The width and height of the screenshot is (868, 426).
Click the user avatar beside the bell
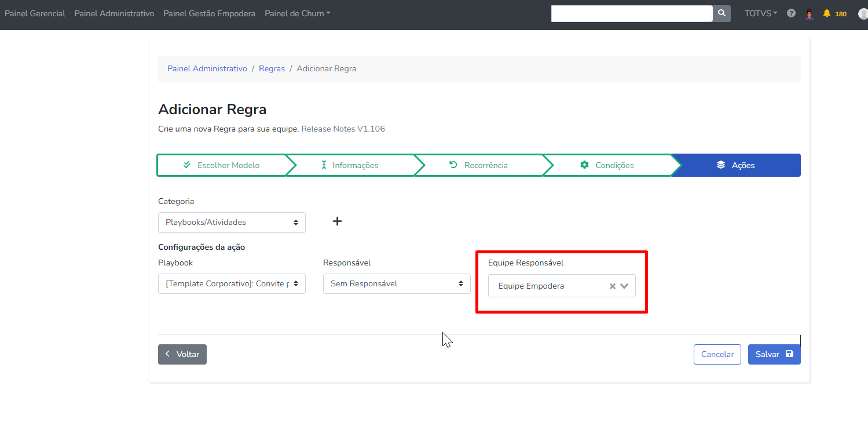pyautogui.click(x=810, y=13)
